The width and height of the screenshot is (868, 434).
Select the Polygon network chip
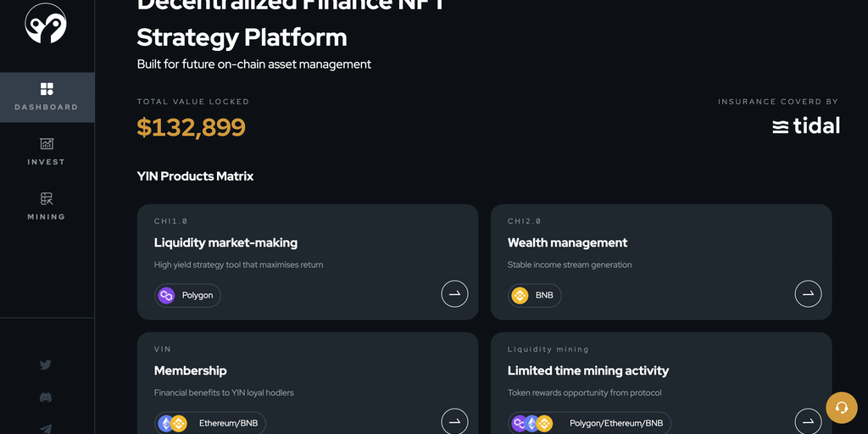[187, 295]
